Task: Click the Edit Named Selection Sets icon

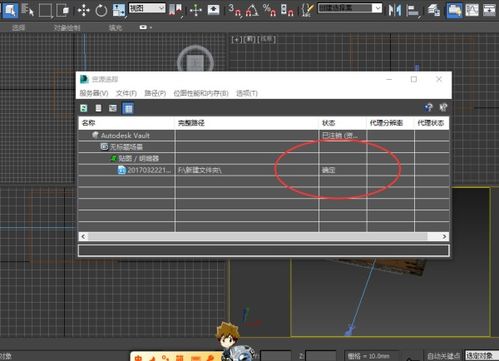Action: click(307, 10)
